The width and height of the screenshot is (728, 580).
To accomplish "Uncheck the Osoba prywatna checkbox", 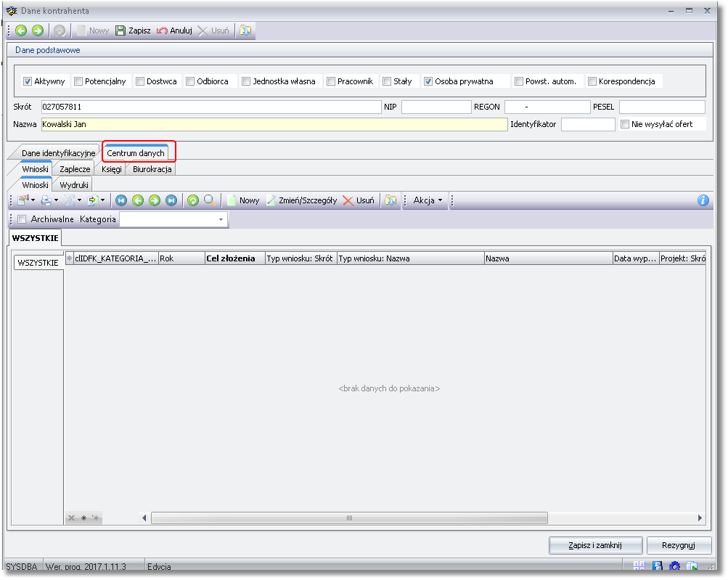I will click(428, 81).
